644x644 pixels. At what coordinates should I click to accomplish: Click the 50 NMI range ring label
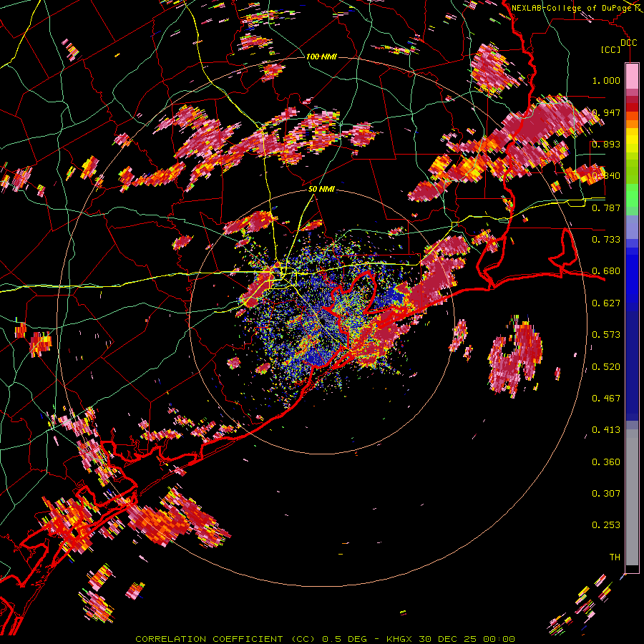(x=321, y=190)
